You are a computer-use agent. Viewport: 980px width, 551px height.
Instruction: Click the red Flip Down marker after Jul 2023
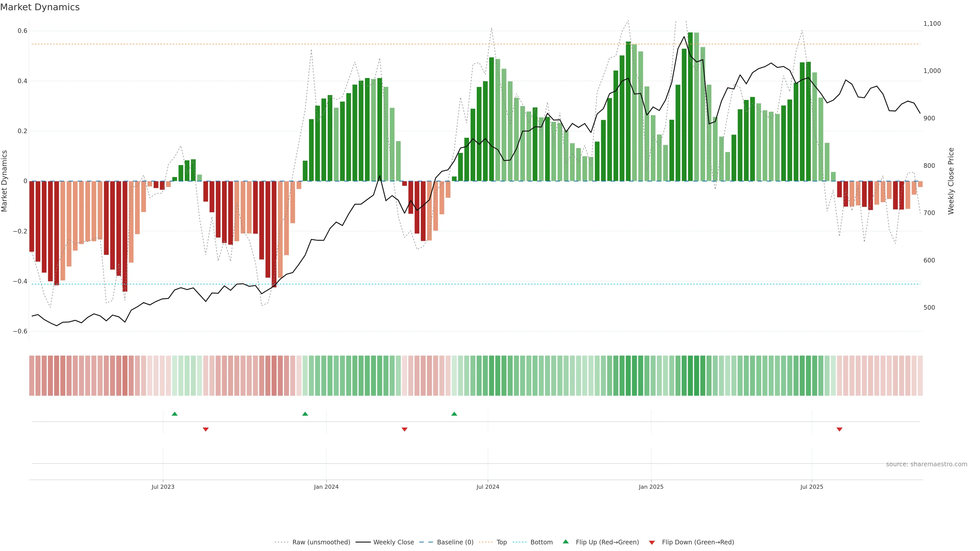206,429
